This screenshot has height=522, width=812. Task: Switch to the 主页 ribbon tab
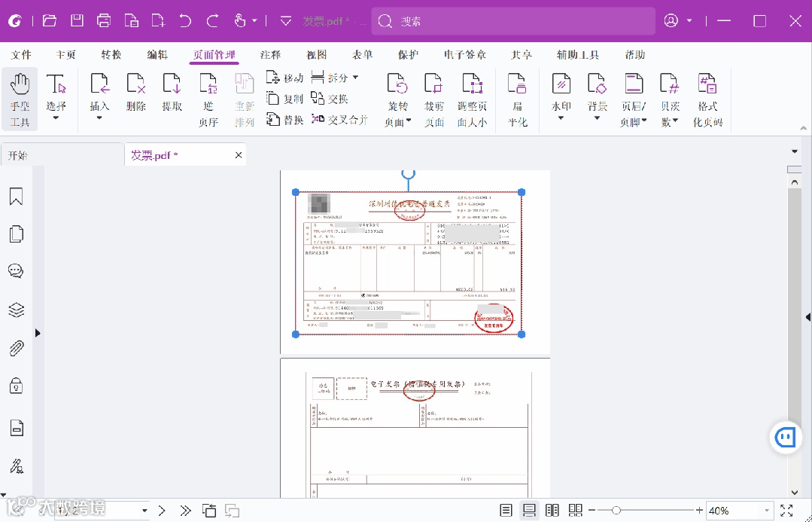pos(65,55)
